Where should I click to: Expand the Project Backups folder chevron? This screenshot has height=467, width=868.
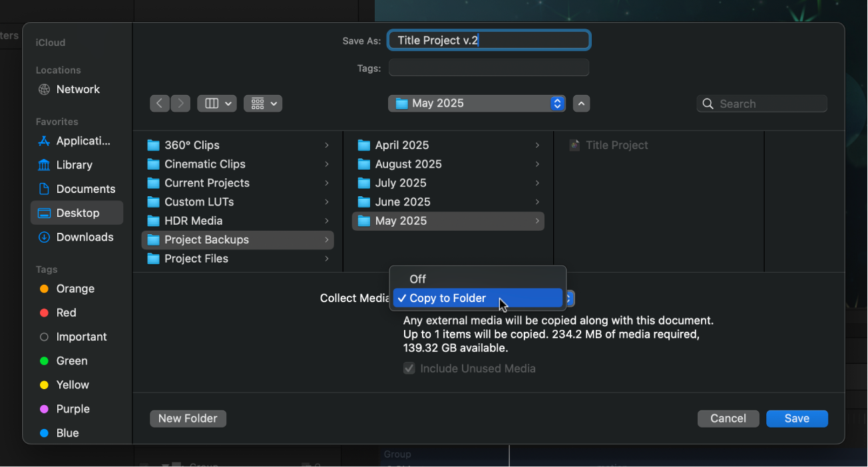pyautogui.click(x=326, y=239)
